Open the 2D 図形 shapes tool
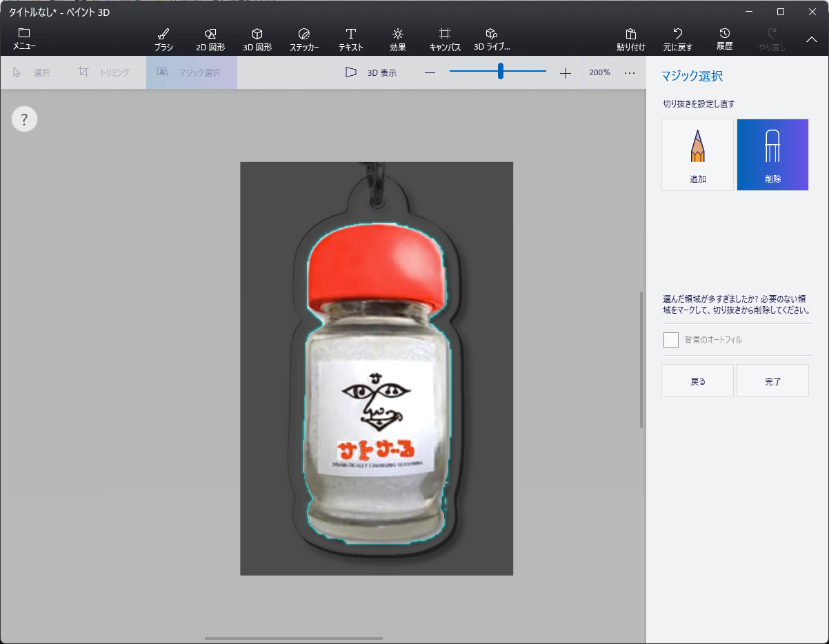This screenshot has width=829, height=644. 211,39
